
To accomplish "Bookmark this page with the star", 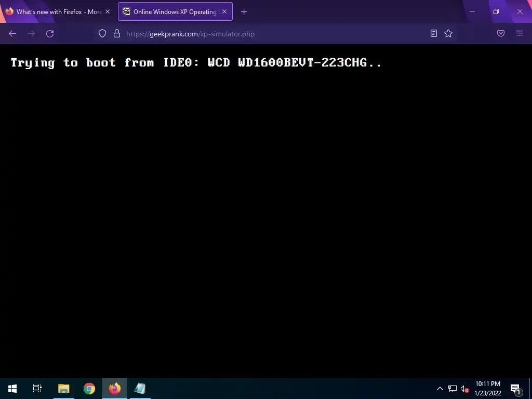I will [448, 33].
